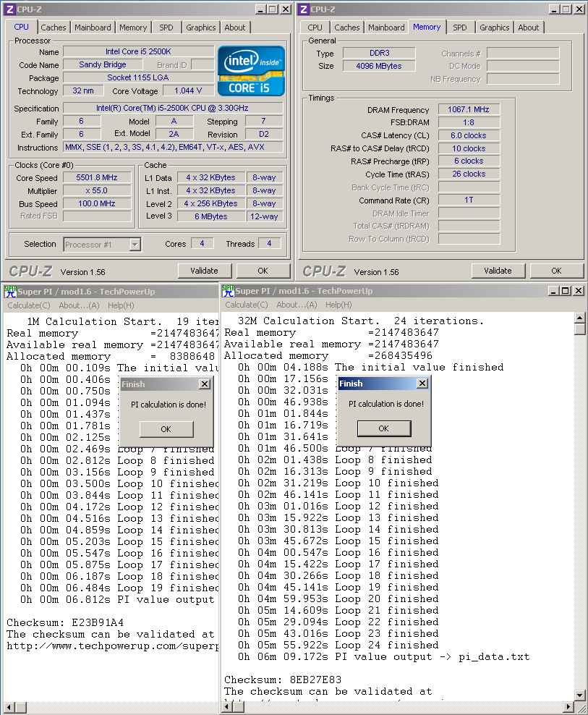Maximize the right Super PI window
Screen dimensions: 588x715
pyautogui.click(x=566, y=290)
